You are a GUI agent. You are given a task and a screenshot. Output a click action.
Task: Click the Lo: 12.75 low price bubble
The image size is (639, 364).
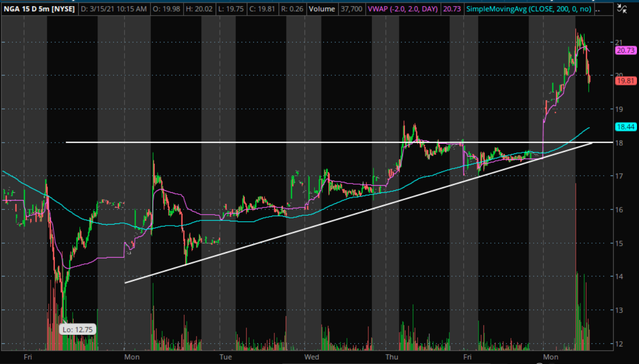click(x=77, y=329)
